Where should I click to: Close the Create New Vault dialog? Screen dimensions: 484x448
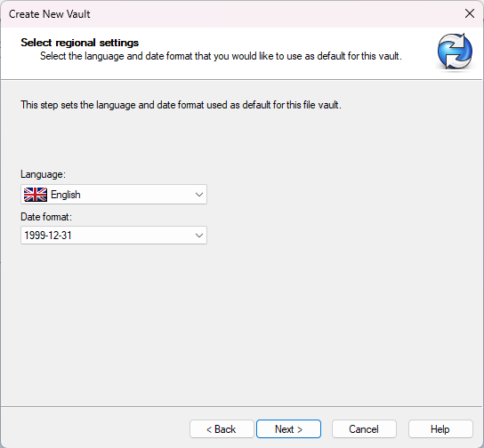(x=470, y=13)
